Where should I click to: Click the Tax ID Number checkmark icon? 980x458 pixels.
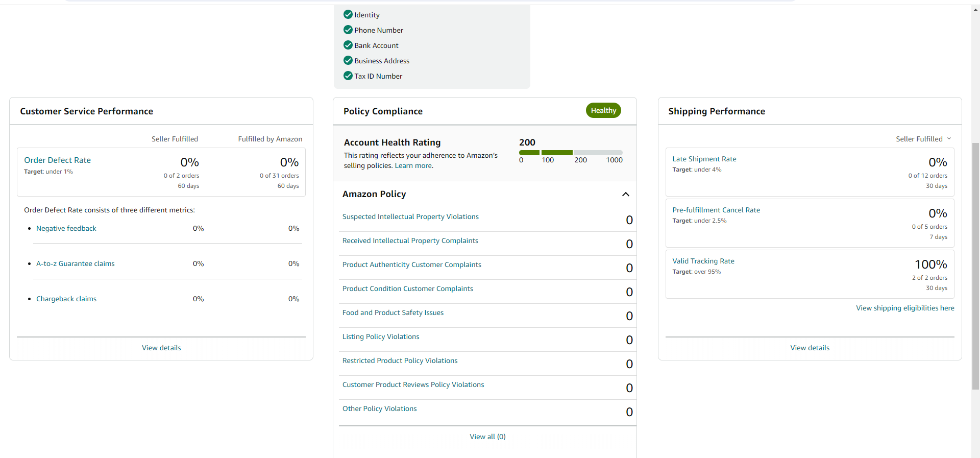[x=348, y=76]
